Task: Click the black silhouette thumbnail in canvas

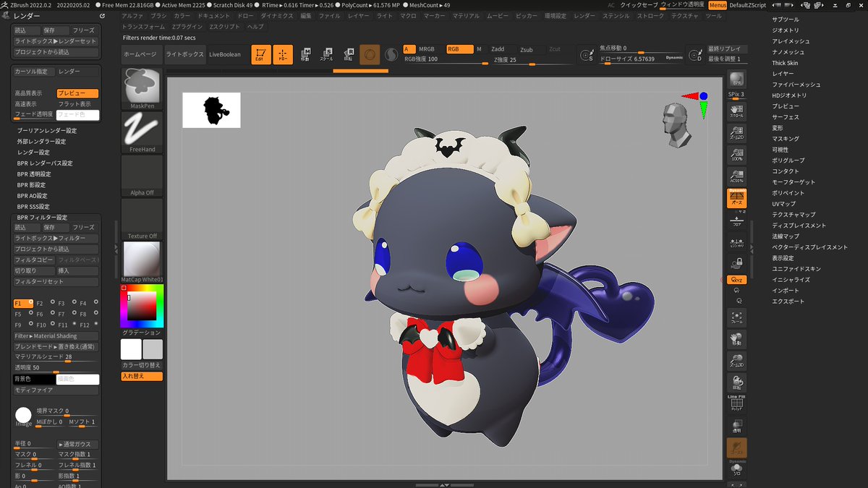Action: [x=211, y=110]
